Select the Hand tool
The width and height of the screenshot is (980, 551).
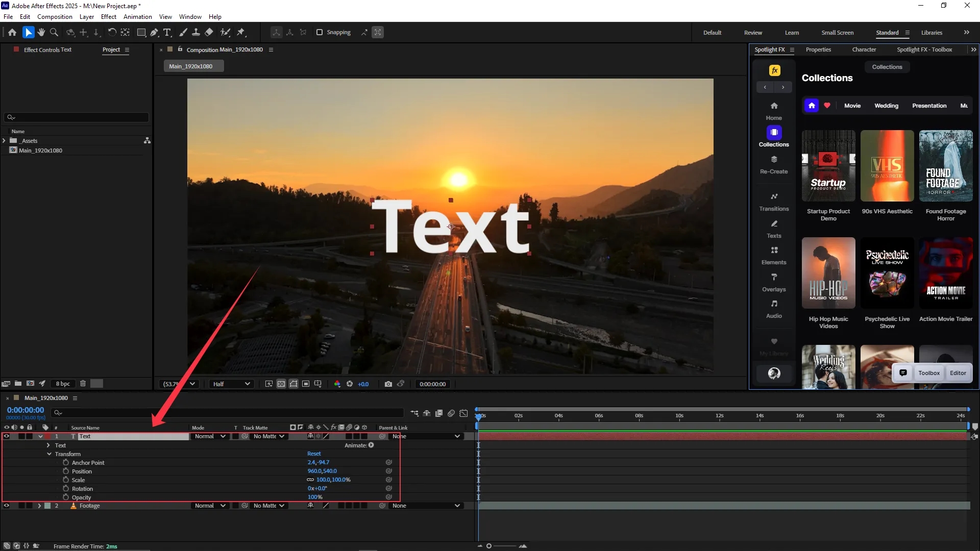tap(41, 32)
